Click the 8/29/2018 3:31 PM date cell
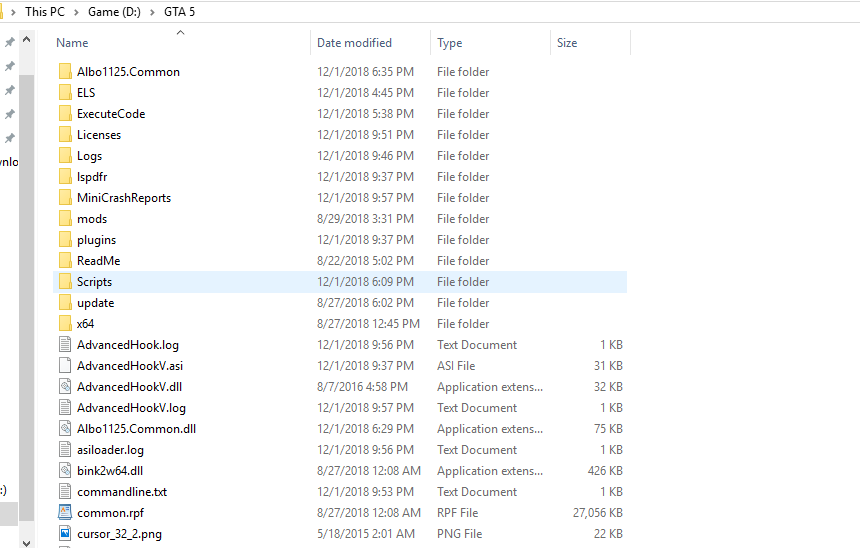 pos(365,218)
